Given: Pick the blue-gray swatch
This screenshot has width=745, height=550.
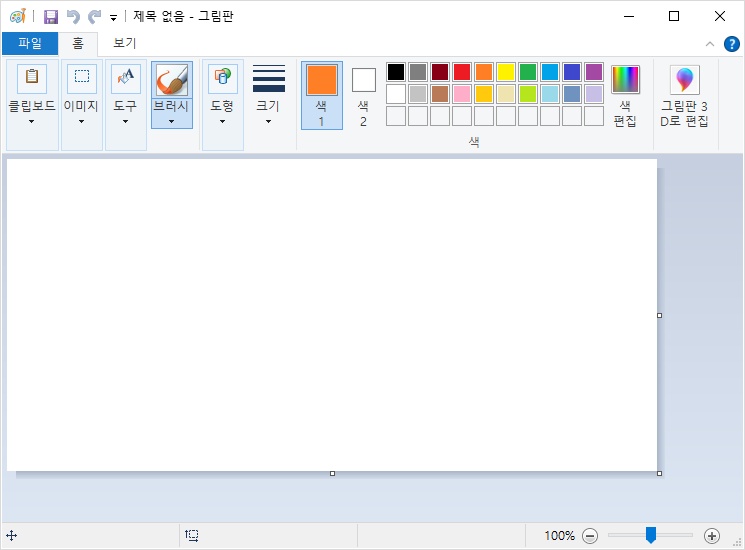Looking at the screenshot, I should coord(572,94).
